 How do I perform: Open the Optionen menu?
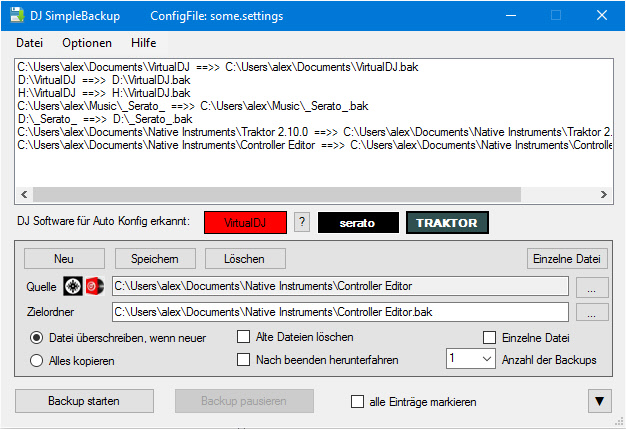[87, 43]
